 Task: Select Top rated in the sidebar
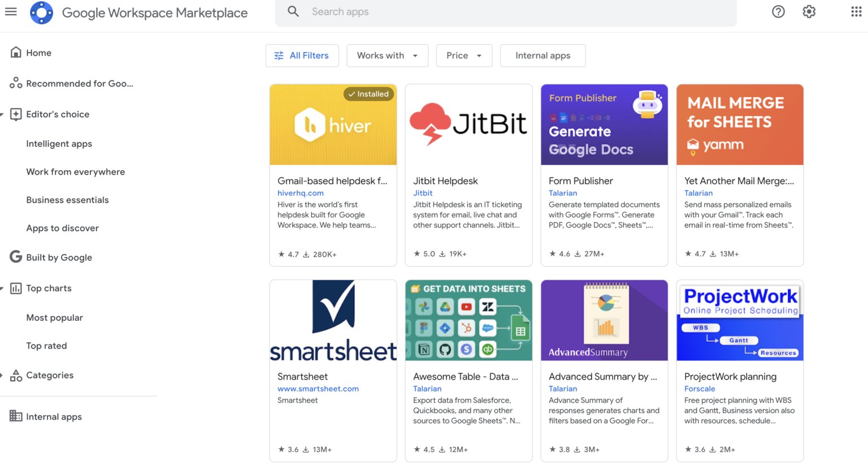46,346
